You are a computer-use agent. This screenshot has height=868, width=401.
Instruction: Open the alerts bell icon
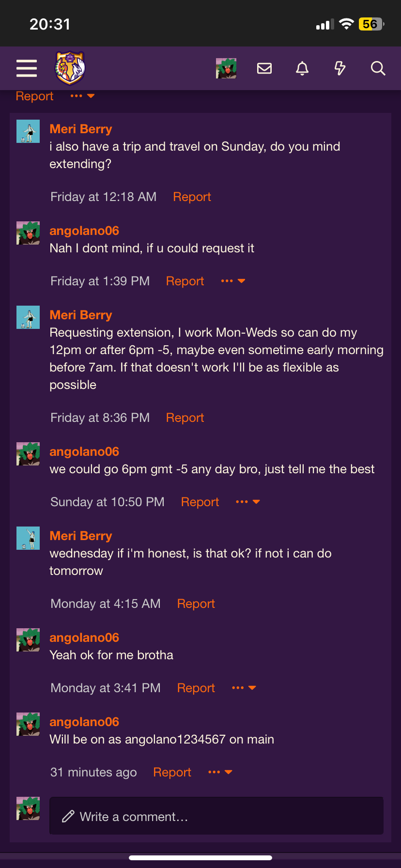tap(302, 68)
